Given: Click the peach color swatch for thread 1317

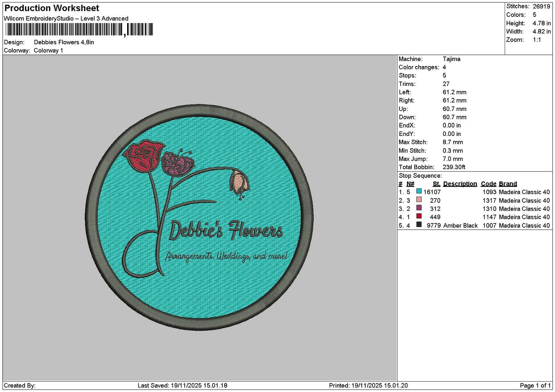Looking at the screenshot, I should tap(419, 200).
